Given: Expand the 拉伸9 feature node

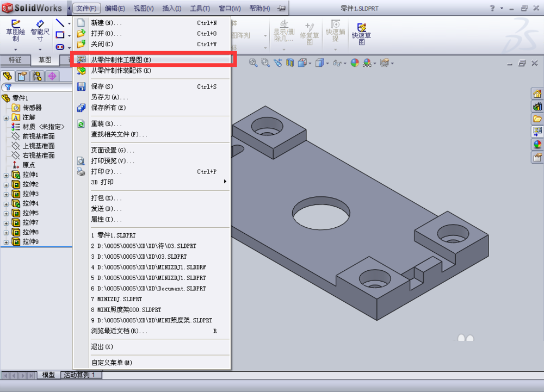Looking at the screenshot, I should (6, 242).
